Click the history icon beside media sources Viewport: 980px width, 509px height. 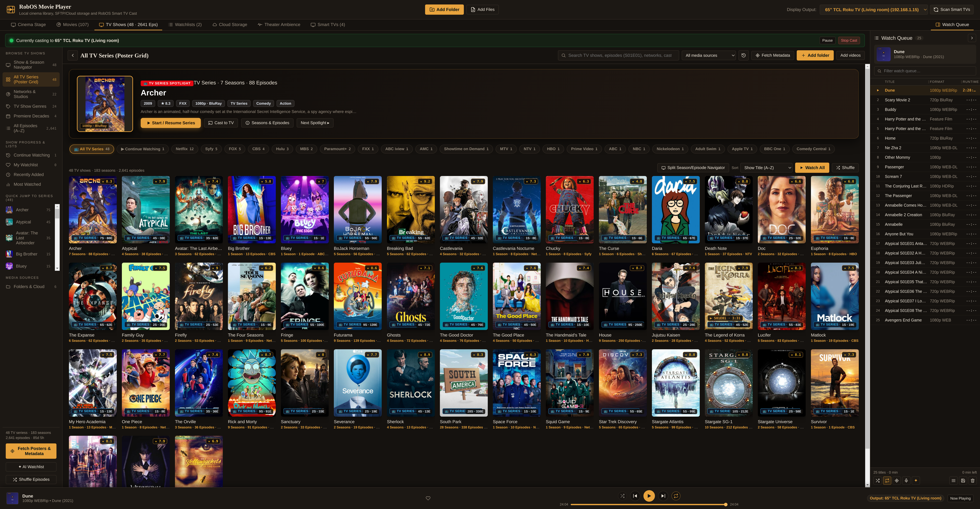coord(743,55)
